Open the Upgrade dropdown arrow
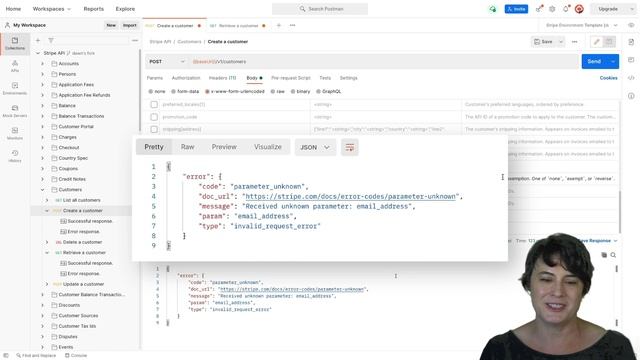The image size is (640, 360). (632, 9)
